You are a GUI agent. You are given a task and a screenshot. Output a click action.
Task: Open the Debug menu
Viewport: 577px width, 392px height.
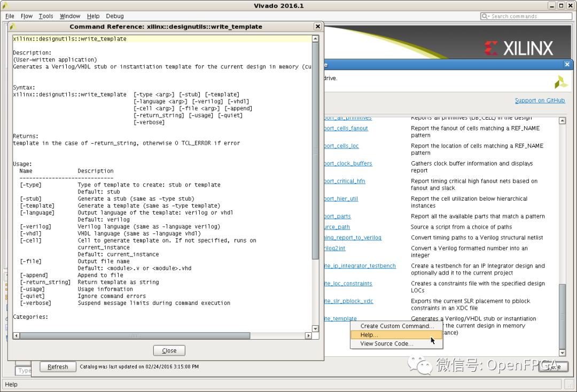tap(114, 15)
